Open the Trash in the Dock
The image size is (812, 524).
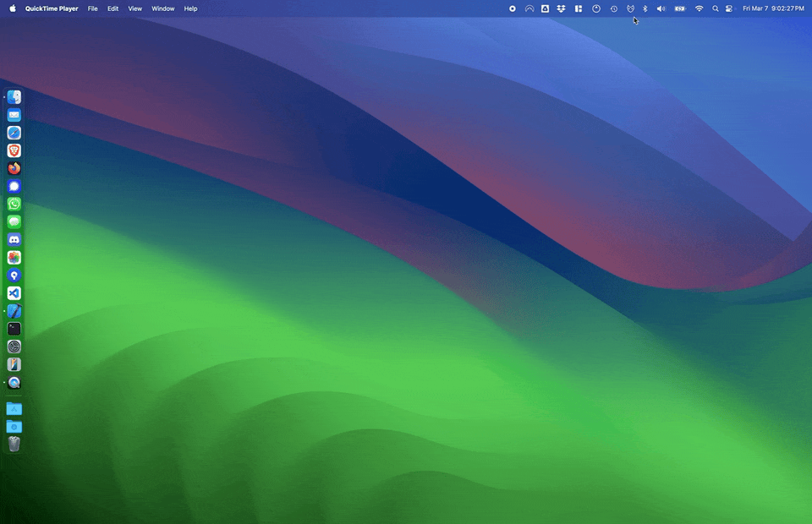click(14, 444)
